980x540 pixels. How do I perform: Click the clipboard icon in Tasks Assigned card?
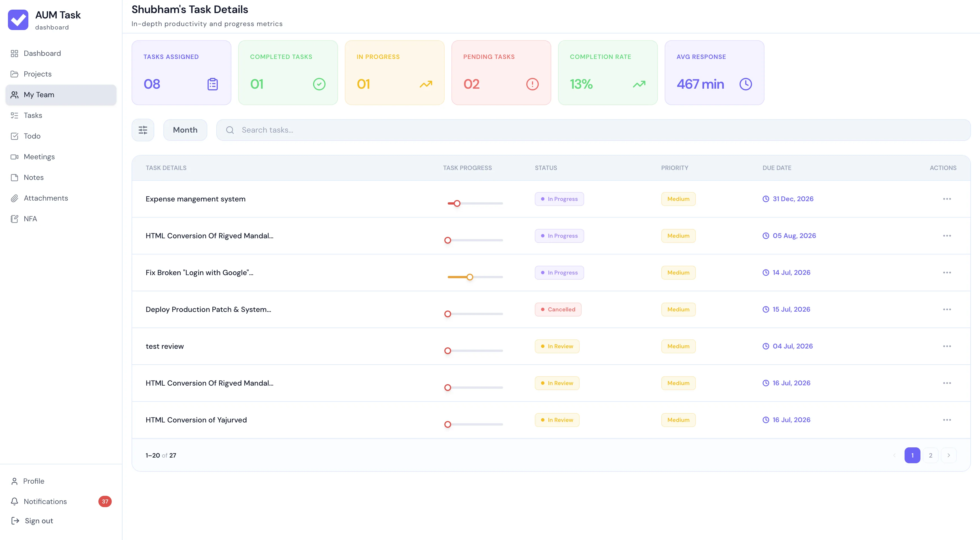212,84
